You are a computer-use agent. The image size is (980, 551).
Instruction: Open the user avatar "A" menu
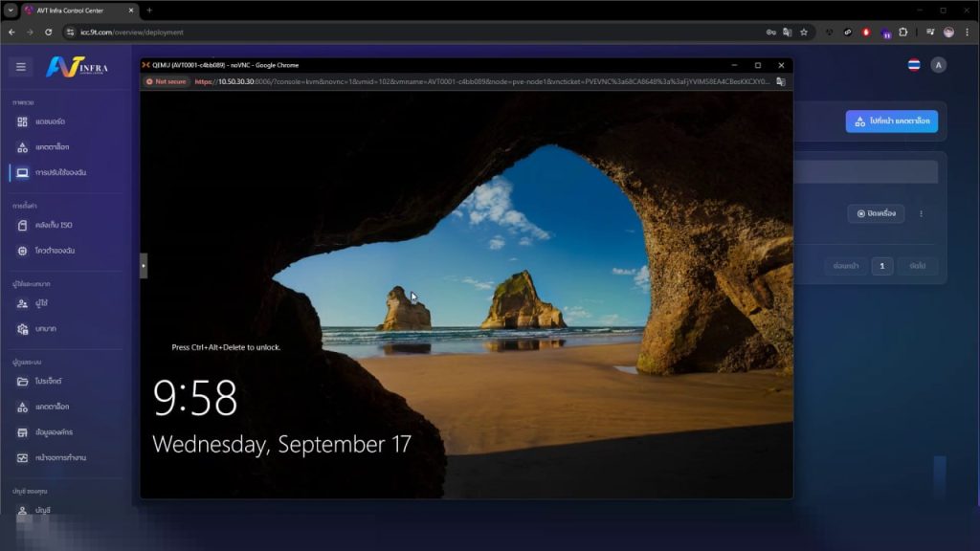coord(938,65)
